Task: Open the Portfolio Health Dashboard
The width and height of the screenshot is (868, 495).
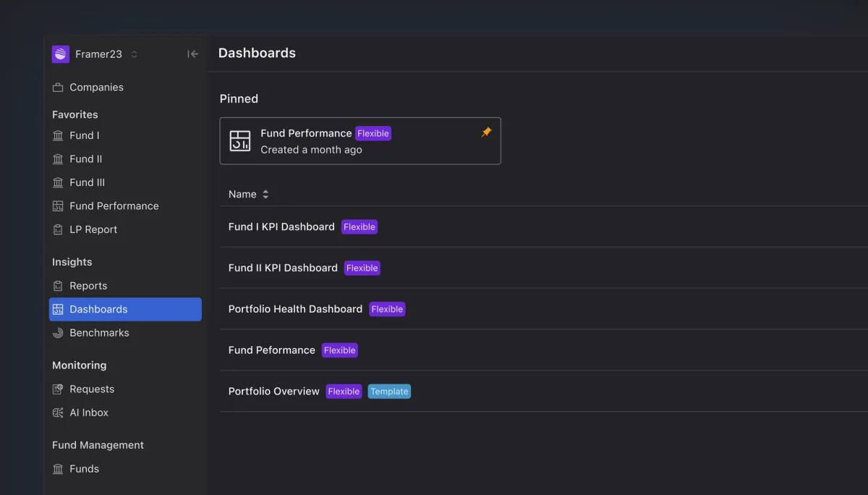Action: [x=295, y=308]
